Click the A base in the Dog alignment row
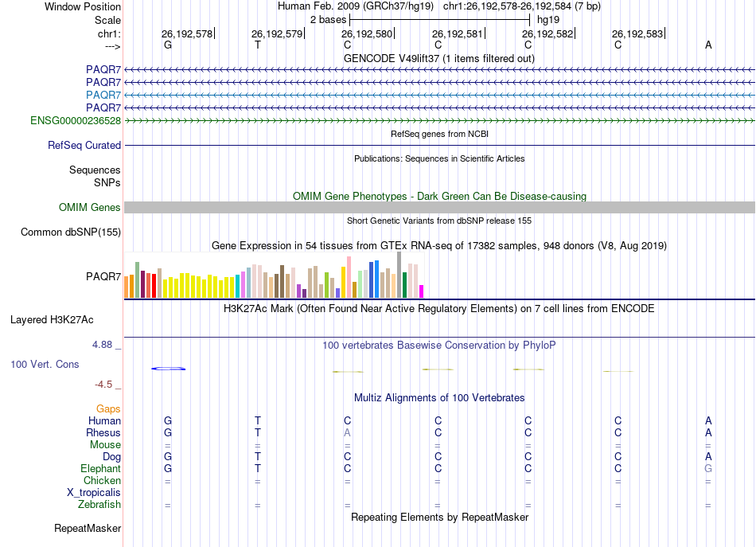 (x=708, y=456)
